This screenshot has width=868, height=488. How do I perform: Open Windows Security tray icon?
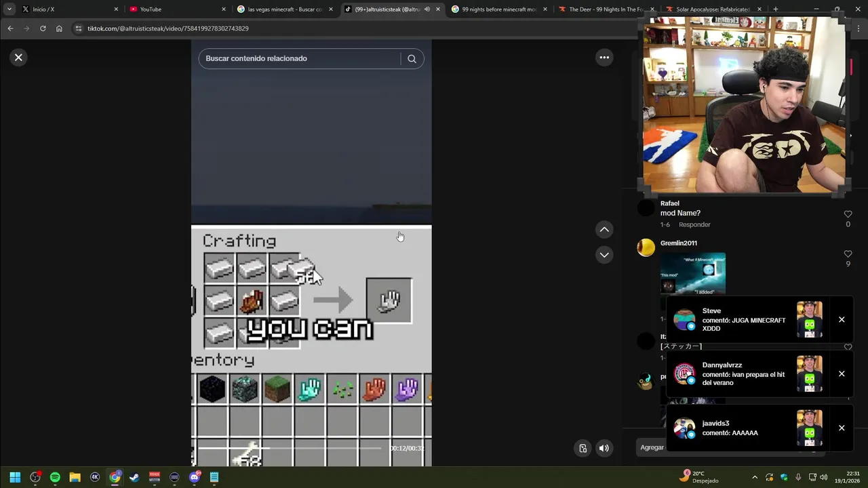pyautogui.click(x=784, y=477)
